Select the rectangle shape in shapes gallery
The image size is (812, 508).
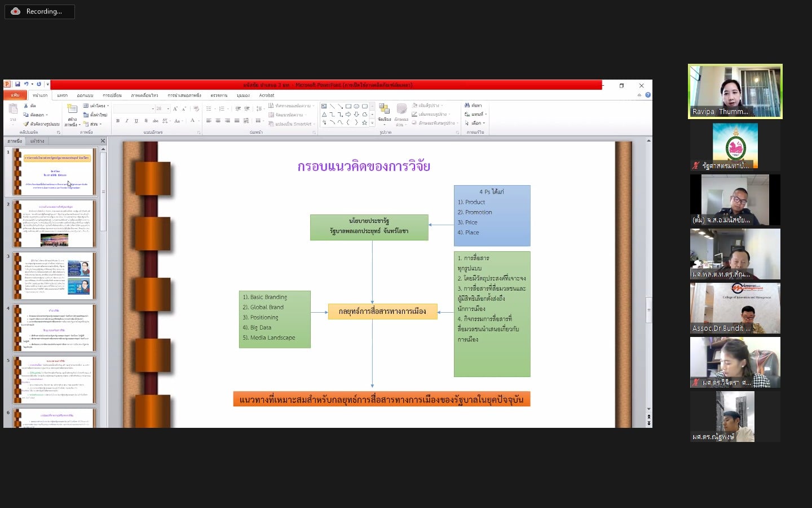(348, 106)
